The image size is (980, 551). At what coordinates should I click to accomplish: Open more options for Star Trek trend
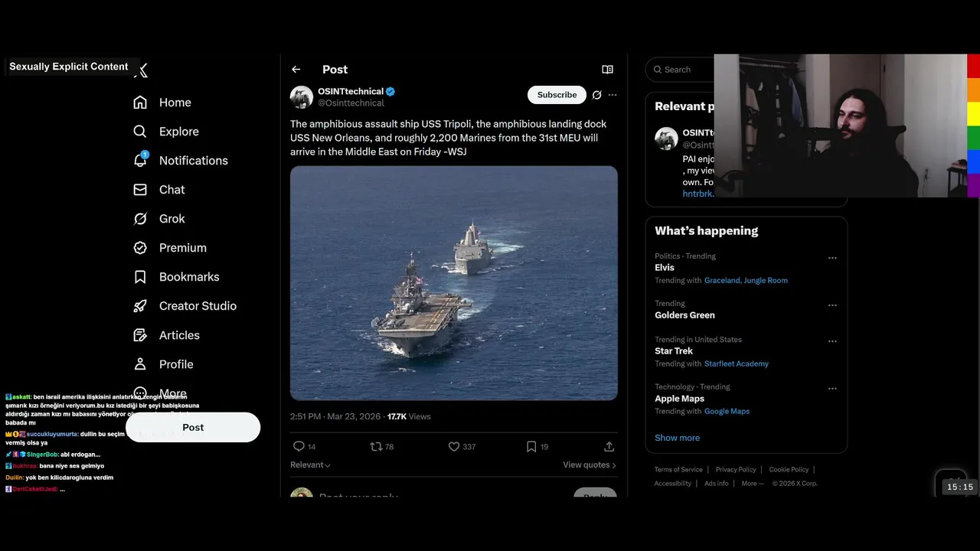832,341
